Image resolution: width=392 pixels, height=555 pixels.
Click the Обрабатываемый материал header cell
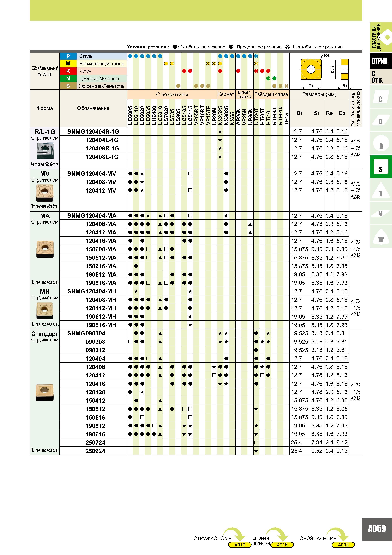[x=45, y=71]
